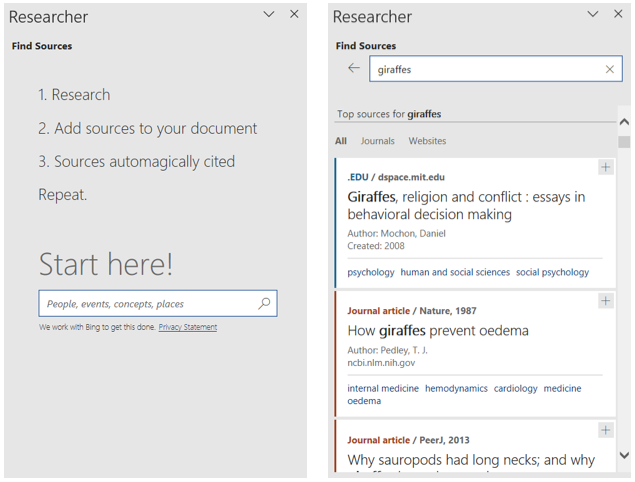Click the human and social sciences tag

pos(455,272)
